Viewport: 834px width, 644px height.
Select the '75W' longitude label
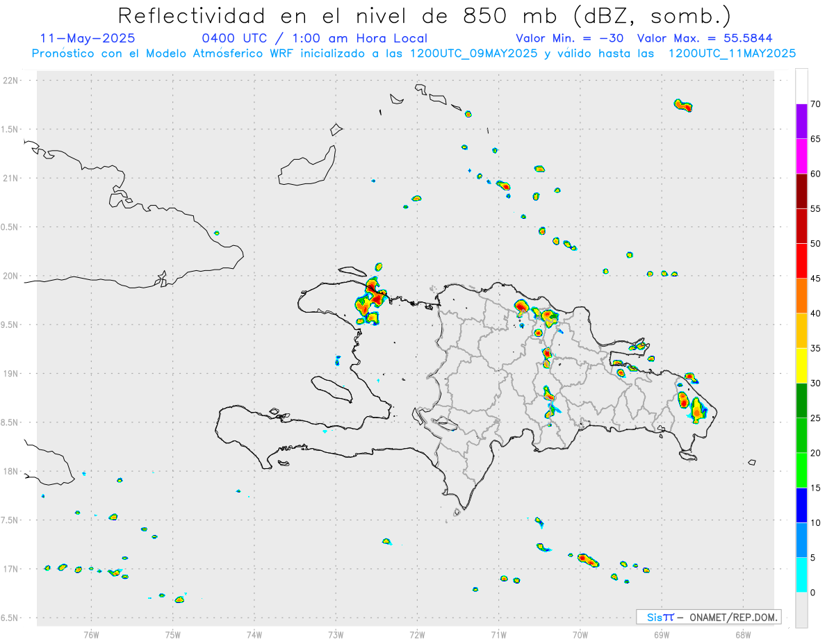tap(173, 634)
